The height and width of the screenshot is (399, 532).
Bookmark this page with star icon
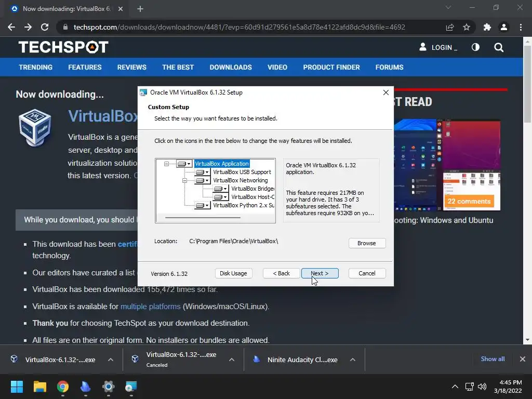pos(467,27)
